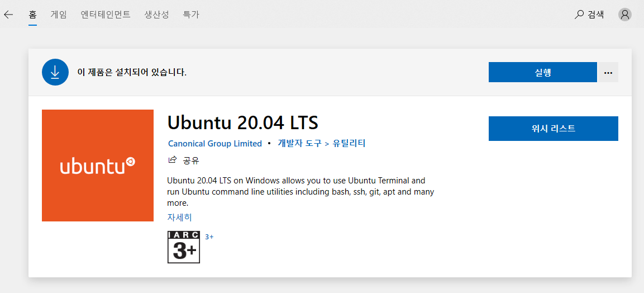Click the Ubuntu description paragraph

point(300,191)
